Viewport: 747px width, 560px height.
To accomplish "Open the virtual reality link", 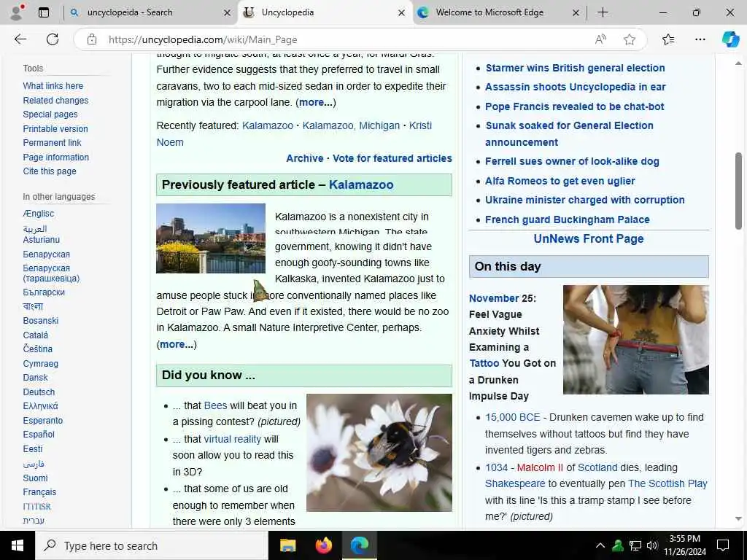I will [233, 439].
